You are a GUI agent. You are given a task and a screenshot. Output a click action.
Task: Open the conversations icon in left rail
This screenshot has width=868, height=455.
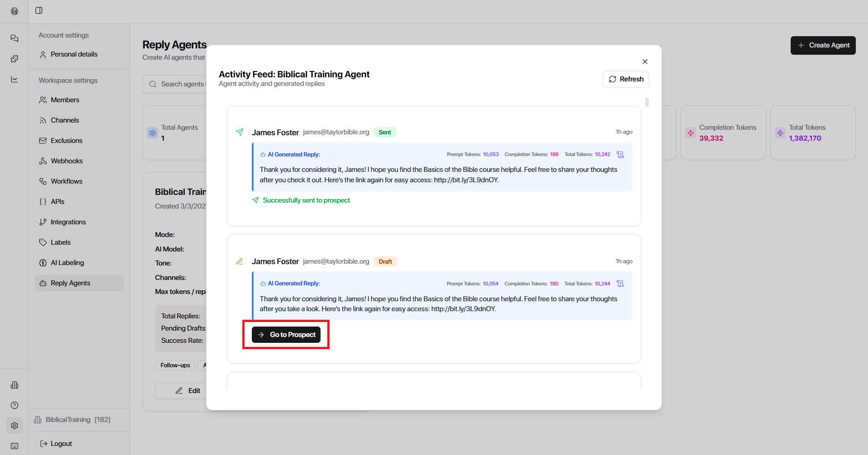[x=14, y=38]
